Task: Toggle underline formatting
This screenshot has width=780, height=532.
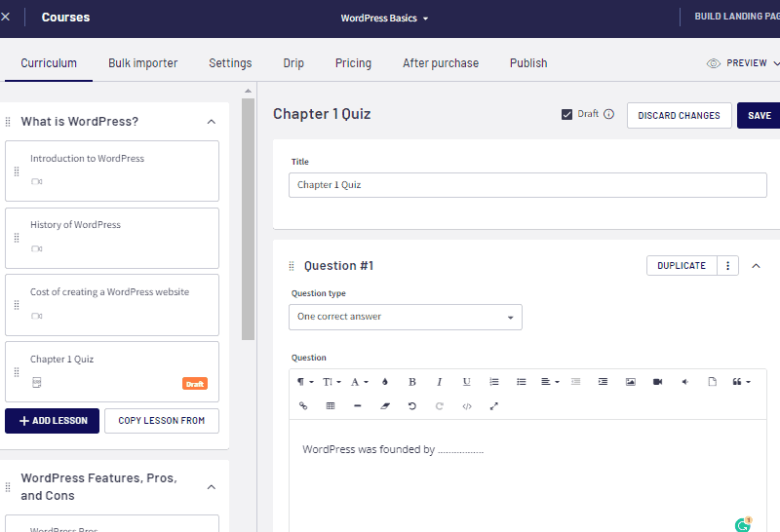Action: click(466, 382)
